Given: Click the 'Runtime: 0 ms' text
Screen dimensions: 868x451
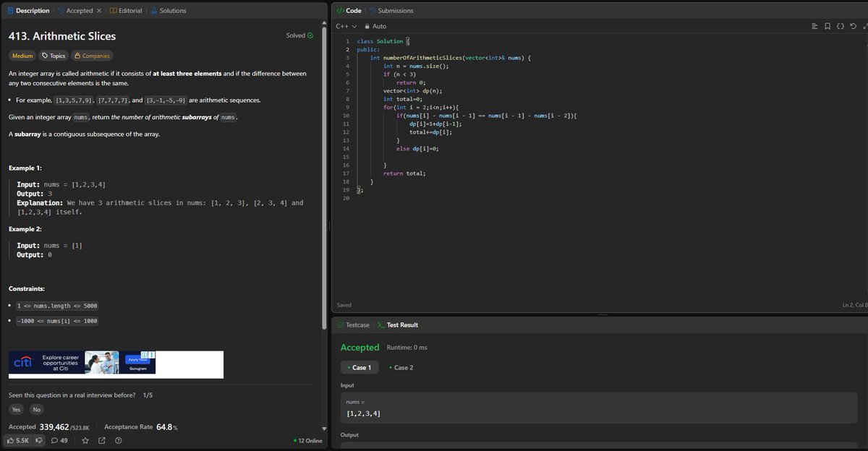Looking at the screenshot, I should point(407,348).
